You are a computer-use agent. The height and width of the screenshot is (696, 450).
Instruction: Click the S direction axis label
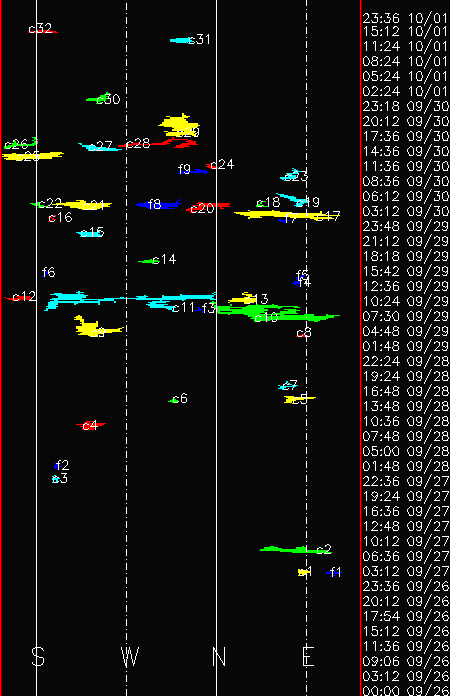[38, 657]
